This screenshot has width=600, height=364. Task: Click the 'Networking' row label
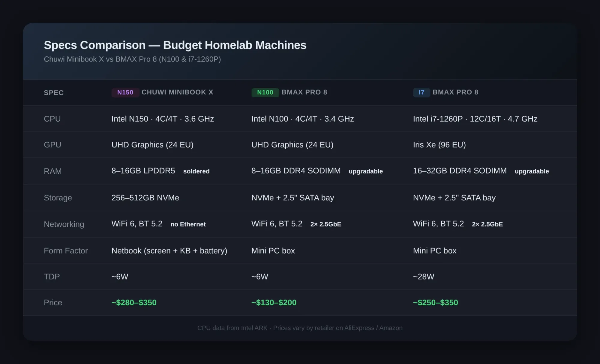[64, 224]
